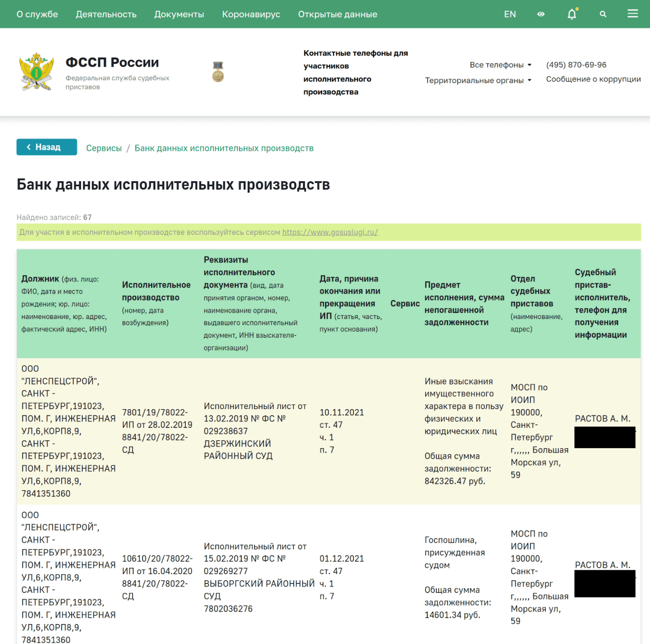The width and height of the screenshot is (650, 644).
Task: Open the Деятельность menu
Action: click(106, 14)
